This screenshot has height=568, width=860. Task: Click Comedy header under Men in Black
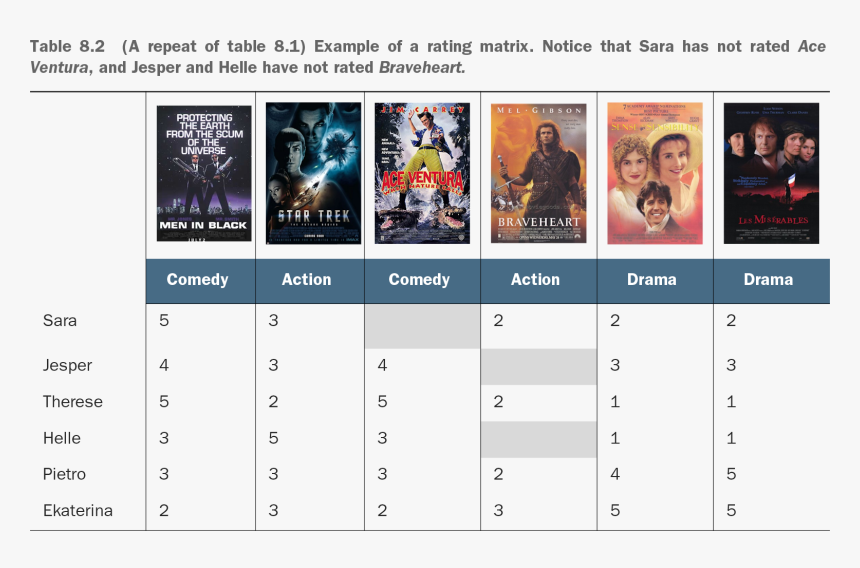[198, 280]
